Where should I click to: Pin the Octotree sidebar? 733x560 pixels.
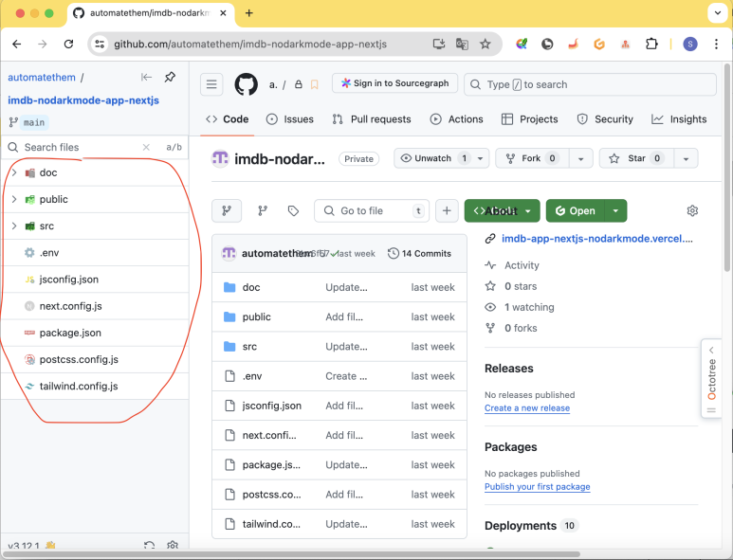[170, 77]
